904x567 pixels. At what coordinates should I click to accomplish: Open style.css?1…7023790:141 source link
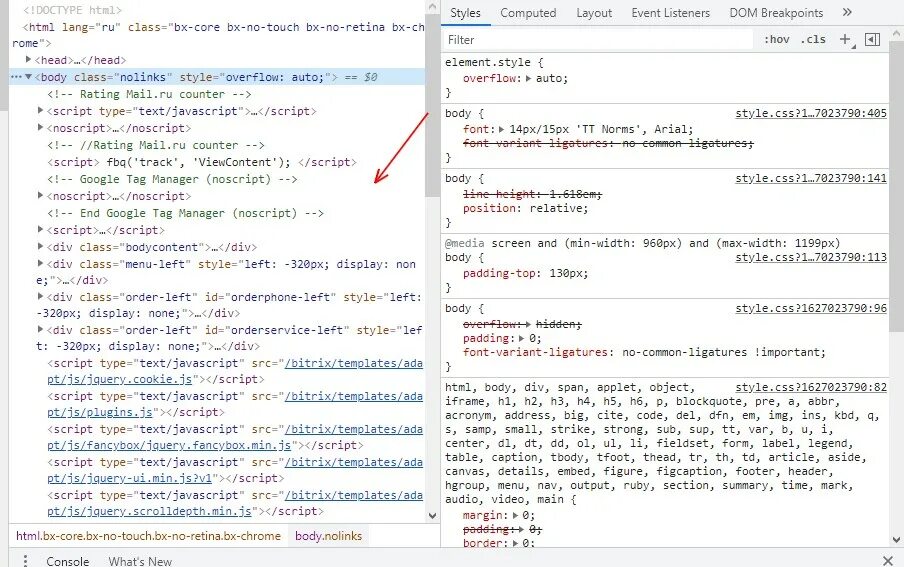coord(811,178)
